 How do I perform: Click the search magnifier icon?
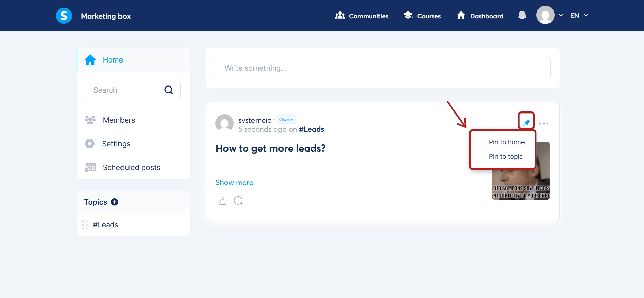pos(169,90)
